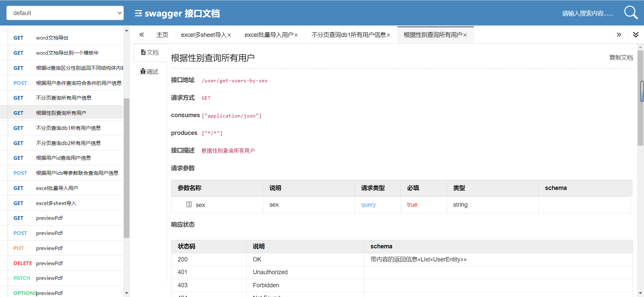Open GET word文档导出 API entry
This screenshot has height=297, width=644.
pos(62,38)
